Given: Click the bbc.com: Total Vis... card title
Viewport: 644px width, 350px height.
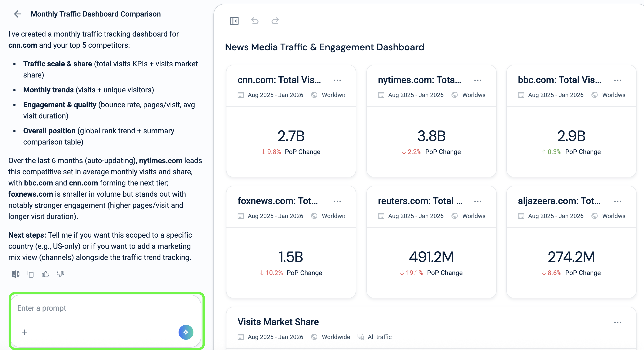Looking at the screenshot, I should tap(560, 80).
